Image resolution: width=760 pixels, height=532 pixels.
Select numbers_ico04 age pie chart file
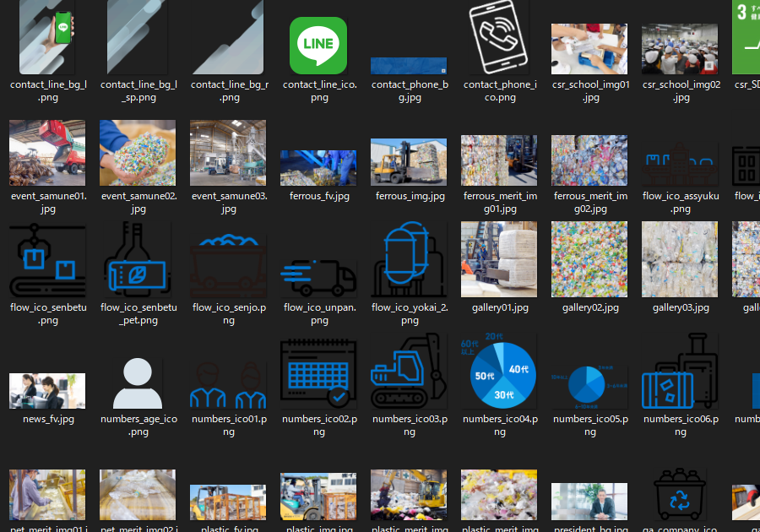[499, 372]
